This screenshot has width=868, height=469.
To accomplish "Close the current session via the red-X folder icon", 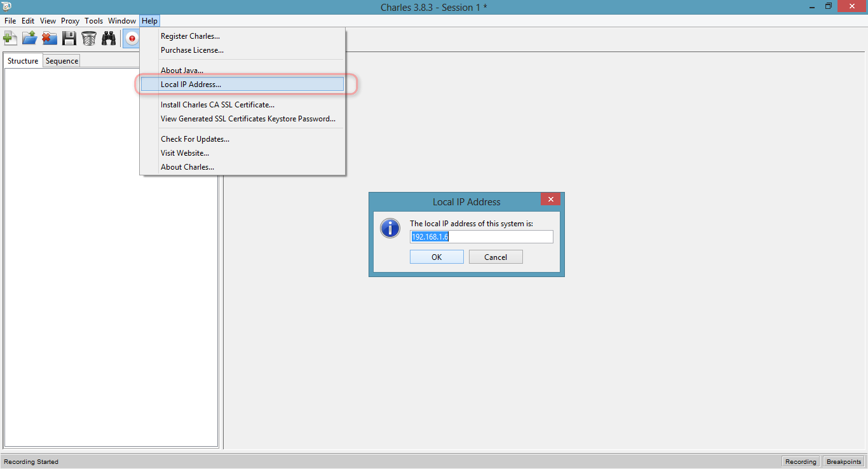I will [49, 38].
